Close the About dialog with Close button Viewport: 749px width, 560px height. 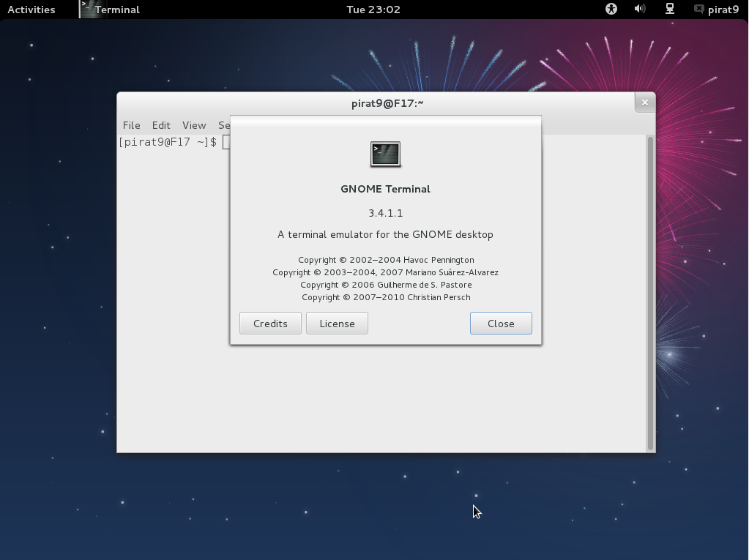click(501, 324)
